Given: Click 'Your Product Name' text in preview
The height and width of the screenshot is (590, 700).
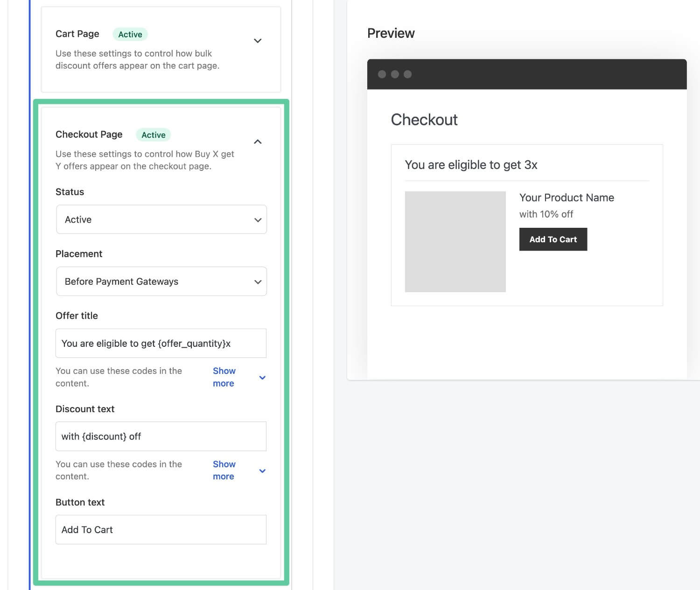Looking at the screenshot, I should 567,197.
